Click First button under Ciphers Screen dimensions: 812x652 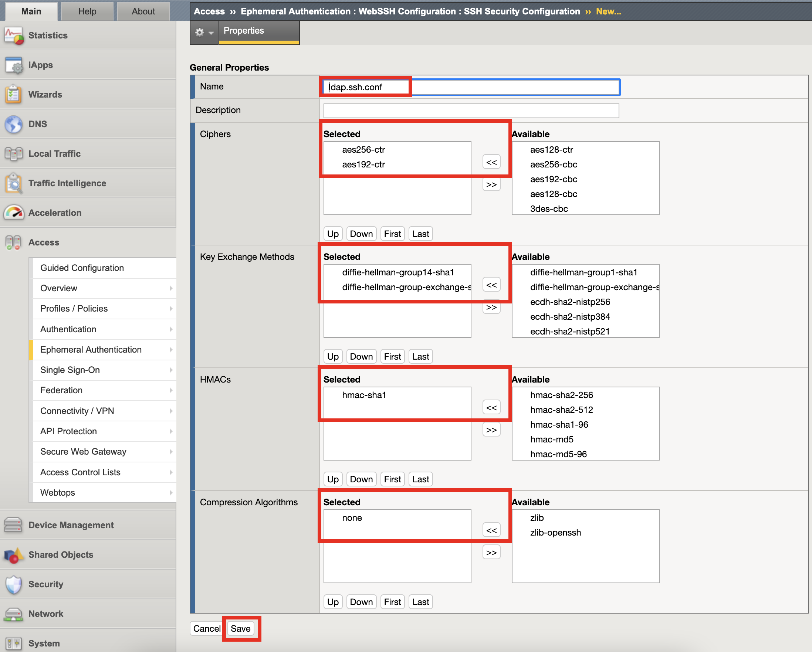coord(392,234)
